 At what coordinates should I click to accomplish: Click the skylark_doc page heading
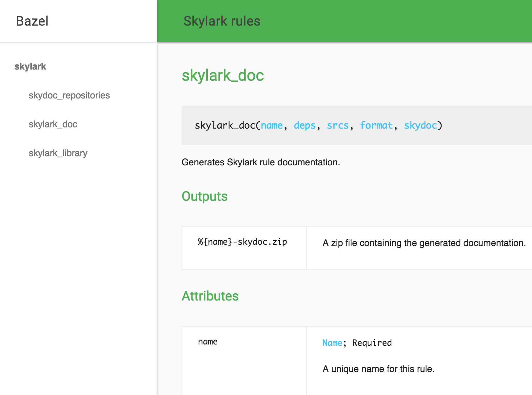click(223, 75)
